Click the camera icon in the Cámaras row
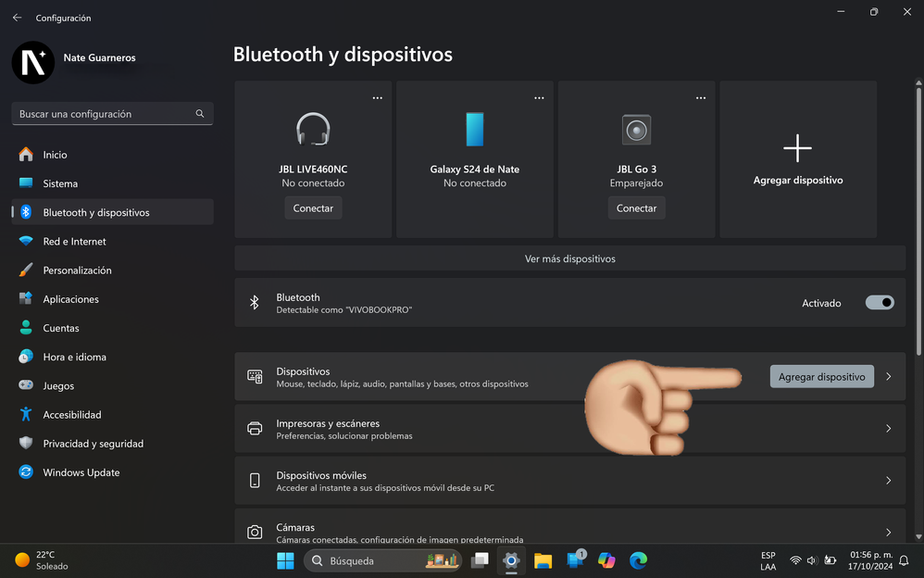 tap(255, 532)
